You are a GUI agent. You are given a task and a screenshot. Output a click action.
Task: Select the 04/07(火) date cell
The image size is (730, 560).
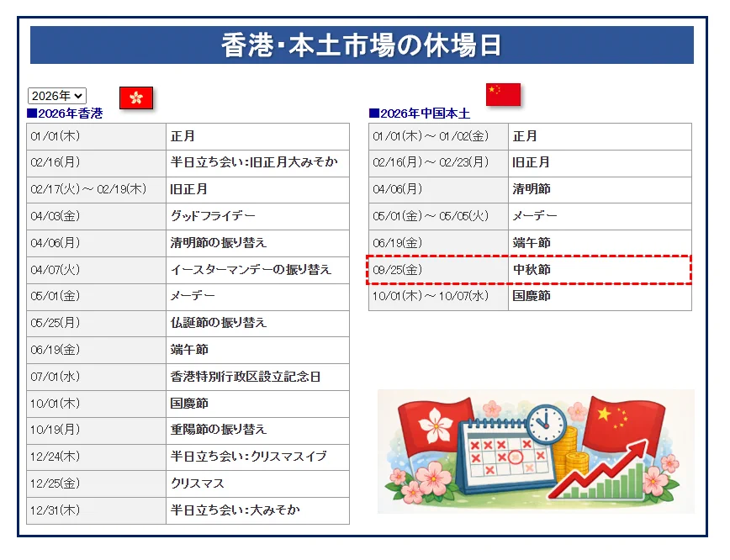(x=97, y=270)
